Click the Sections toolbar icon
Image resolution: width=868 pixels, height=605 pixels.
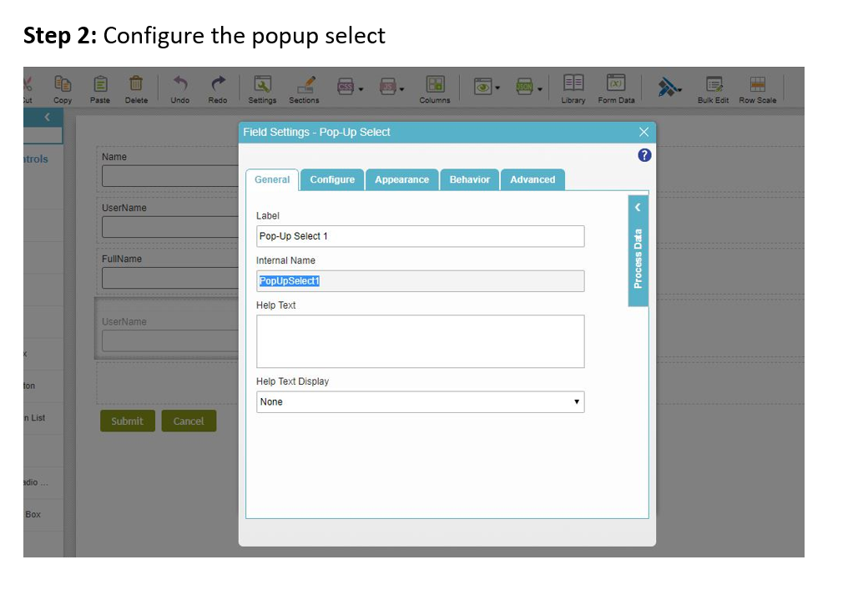click(x=305, y=84)
